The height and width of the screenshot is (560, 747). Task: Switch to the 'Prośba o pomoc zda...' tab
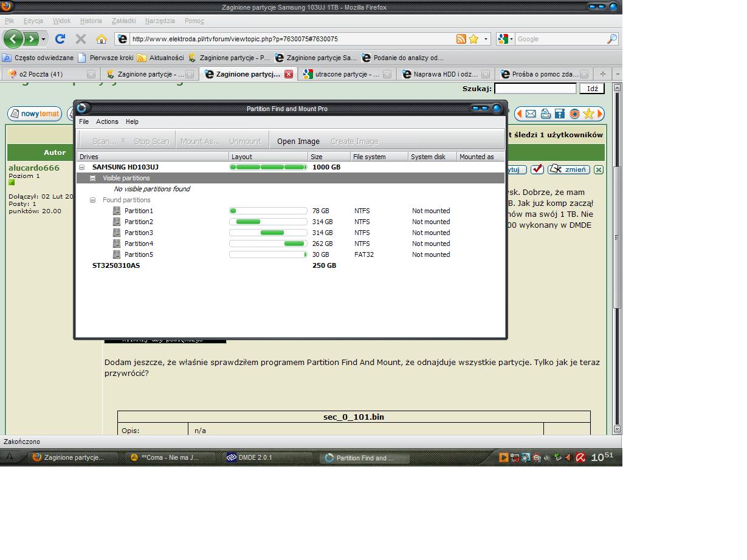coord(543,74)
